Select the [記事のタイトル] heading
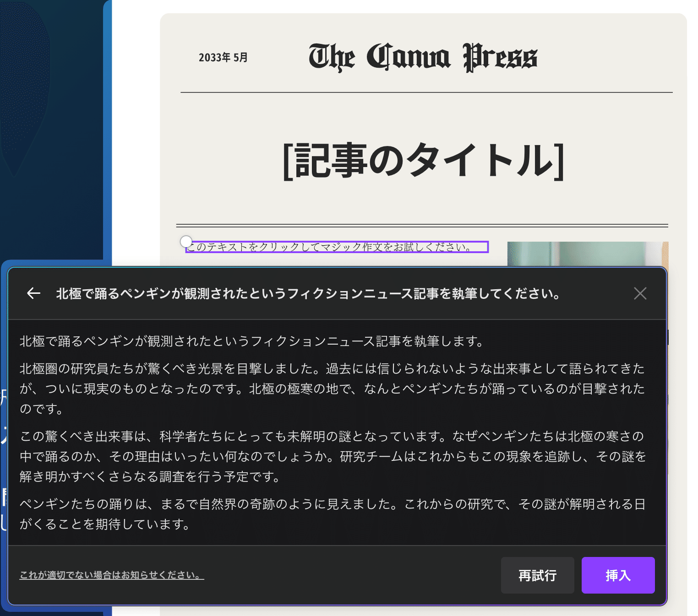Image resolution: width=698 pixels, height=616 pixels. pyautogui.click(x=424, y=160)
